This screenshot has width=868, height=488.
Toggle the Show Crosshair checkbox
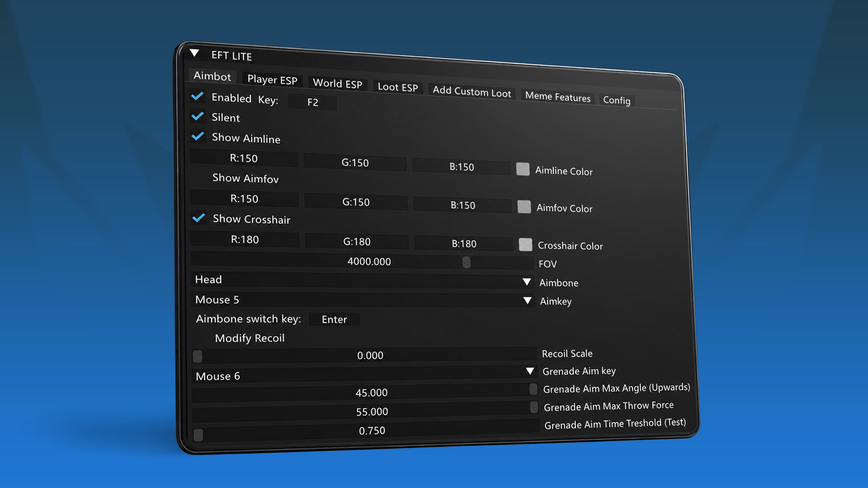coord(199,218)
